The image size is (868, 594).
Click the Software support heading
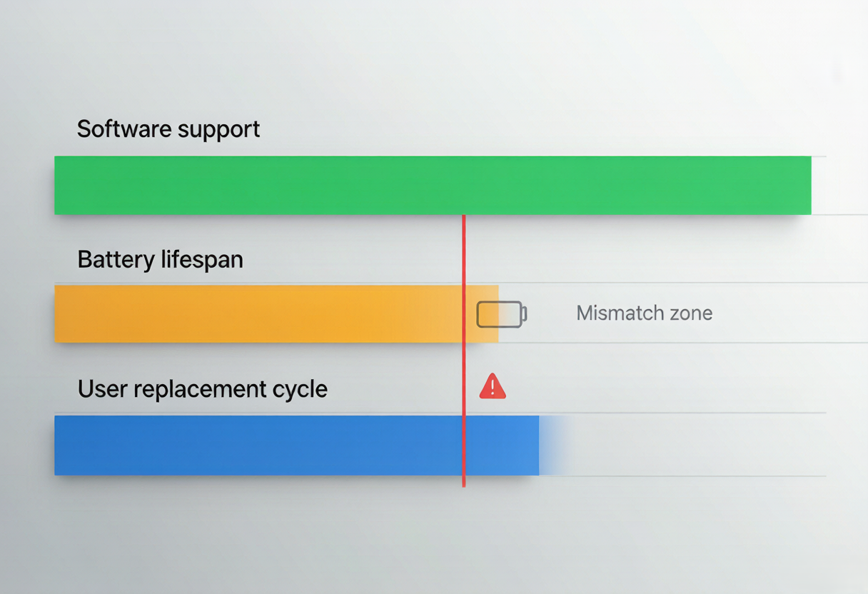[168, 129]
